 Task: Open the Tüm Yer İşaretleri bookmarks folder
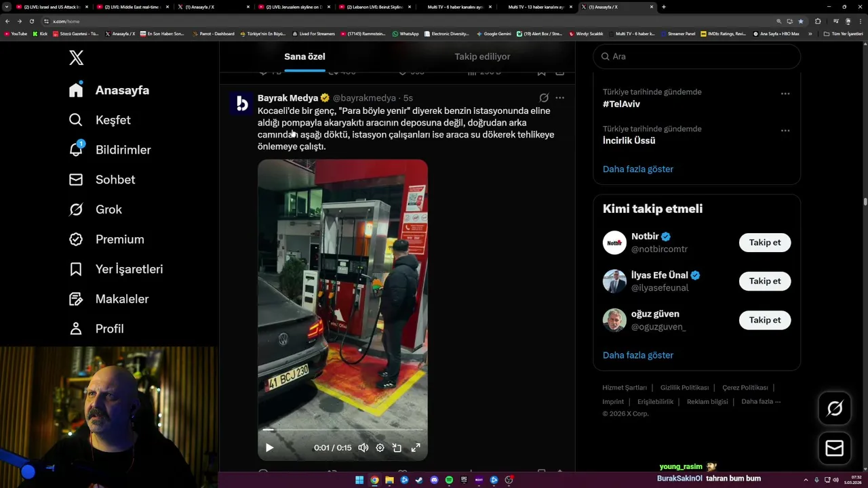click(843, 33)
